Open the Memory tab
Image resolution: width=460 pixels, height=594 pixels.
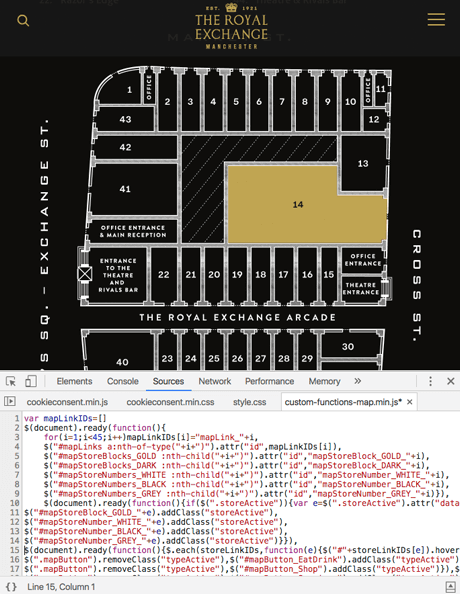pos(324,381)
